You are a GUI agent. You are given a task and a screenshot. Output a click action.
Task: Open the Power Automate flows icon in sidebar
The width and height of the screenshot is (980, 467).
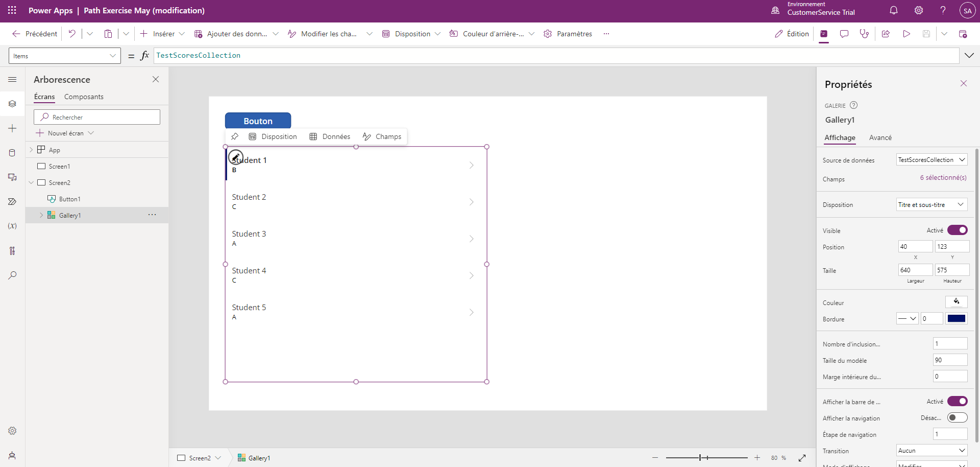coord(12,202)
